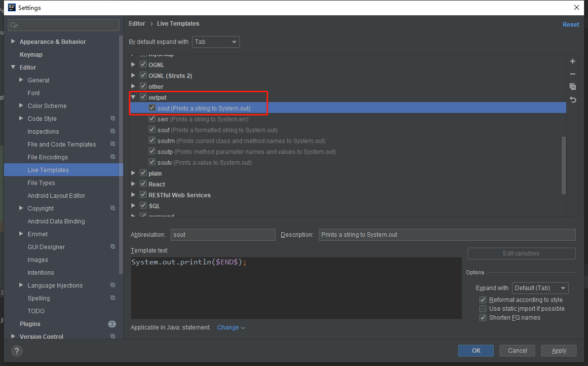Click the search magnifier icon in settings

tap(14, 25)
